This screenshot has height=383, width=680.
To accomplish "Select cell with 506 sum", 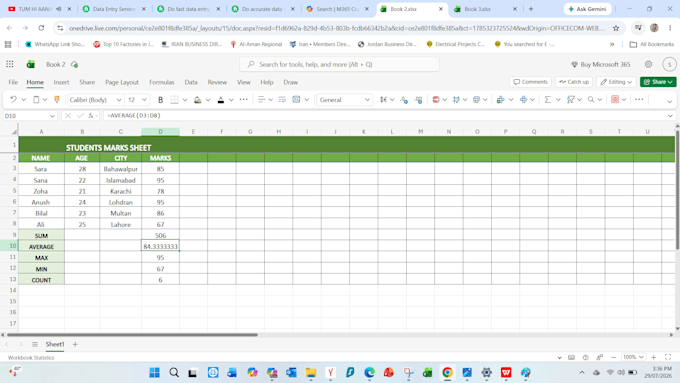I will 160,236.
